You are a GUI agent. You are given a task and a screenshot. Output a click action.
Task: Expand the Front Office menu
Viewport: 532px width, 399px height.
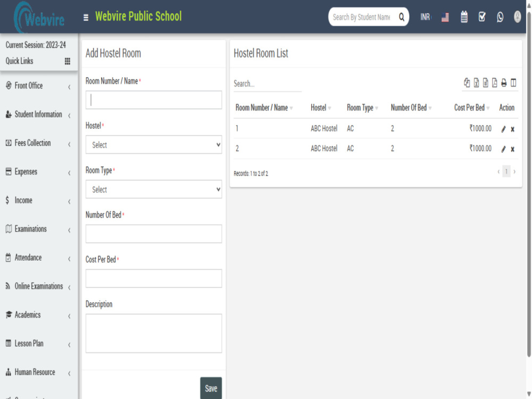click(x=39, y=86)
